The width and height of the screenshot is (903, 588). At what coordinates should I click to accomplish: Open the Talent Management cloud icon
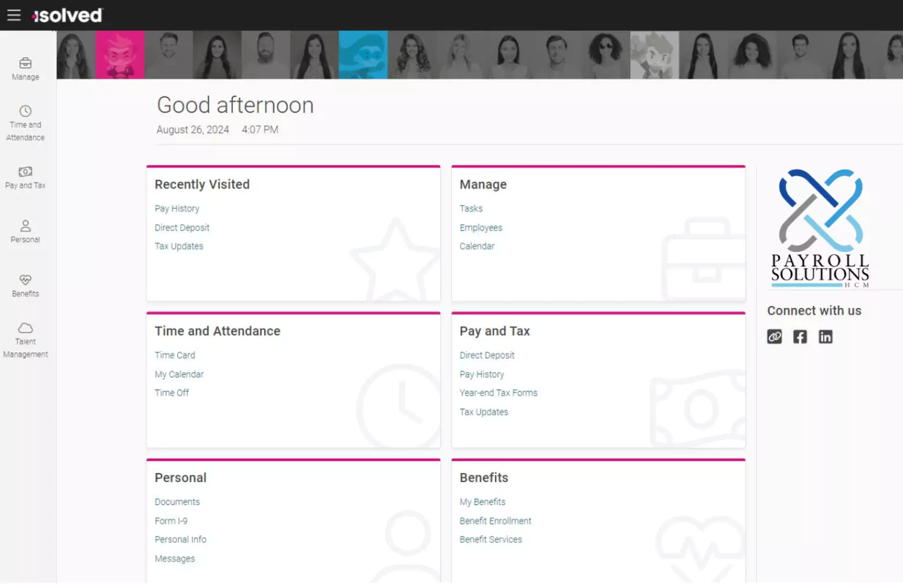tap(25, 328)
